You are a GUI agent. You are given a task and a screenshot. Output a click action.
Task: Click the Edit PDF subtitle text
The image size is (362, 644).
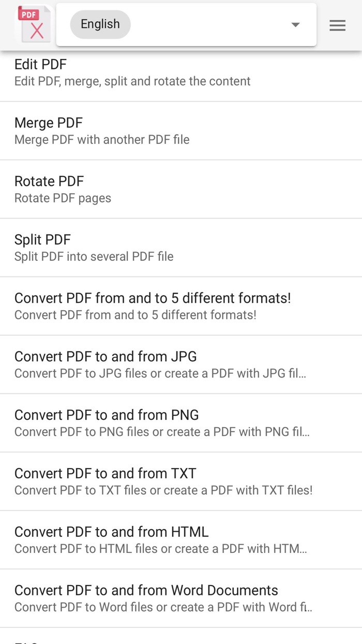[132, 81]
